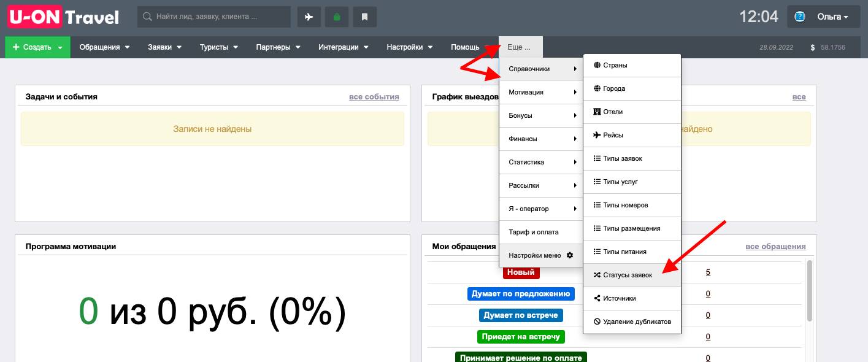This screenshot has height=362, width=868.
Task: Click the globe icon beside Города
Action: point(597,88)
